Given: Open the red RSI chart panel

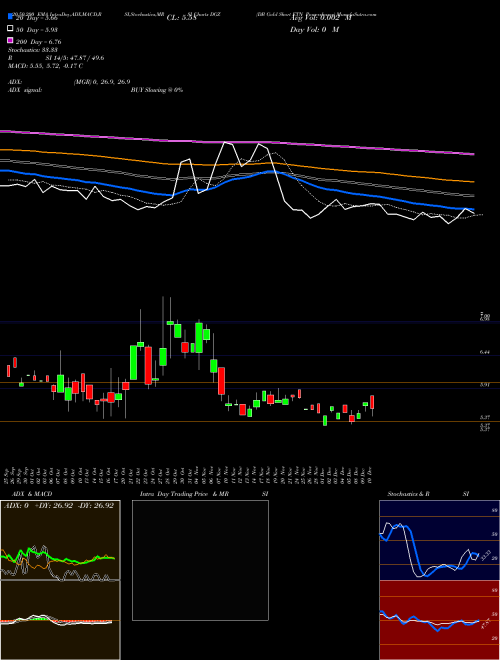Looking at the screenshot, I should pyautogui.click(x=439, y=620).
